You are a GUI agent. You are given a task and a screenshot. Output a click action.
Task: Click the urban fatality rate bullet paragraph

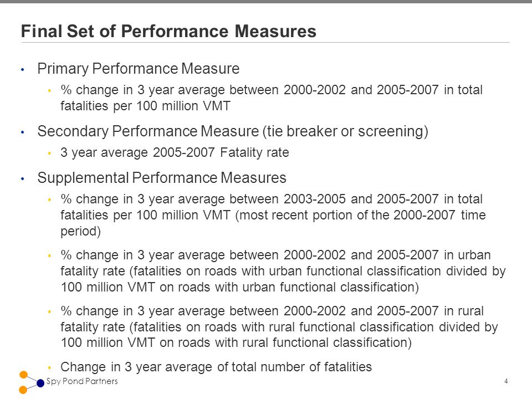pos(283,271)
